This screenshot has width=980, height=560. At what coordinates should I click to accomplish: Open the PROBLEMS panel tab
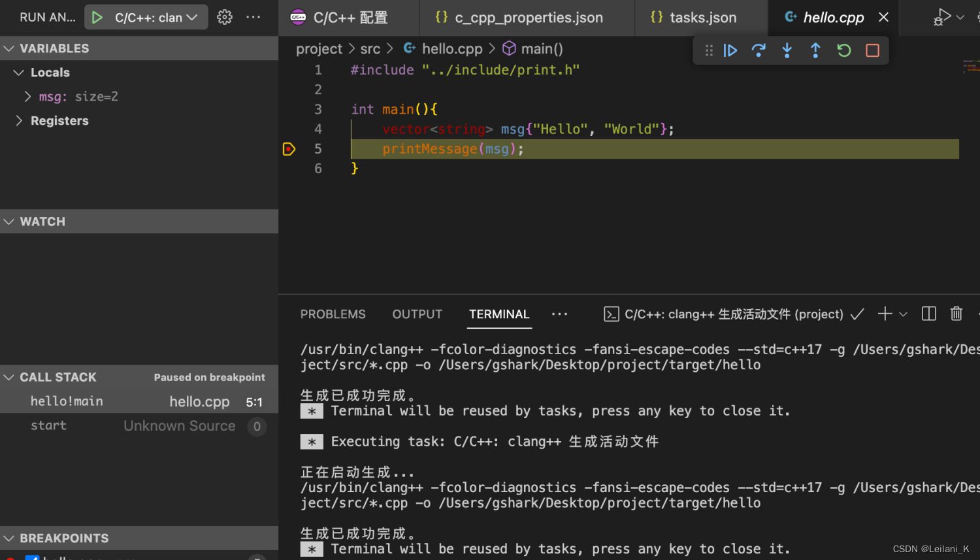click(333, 314)
